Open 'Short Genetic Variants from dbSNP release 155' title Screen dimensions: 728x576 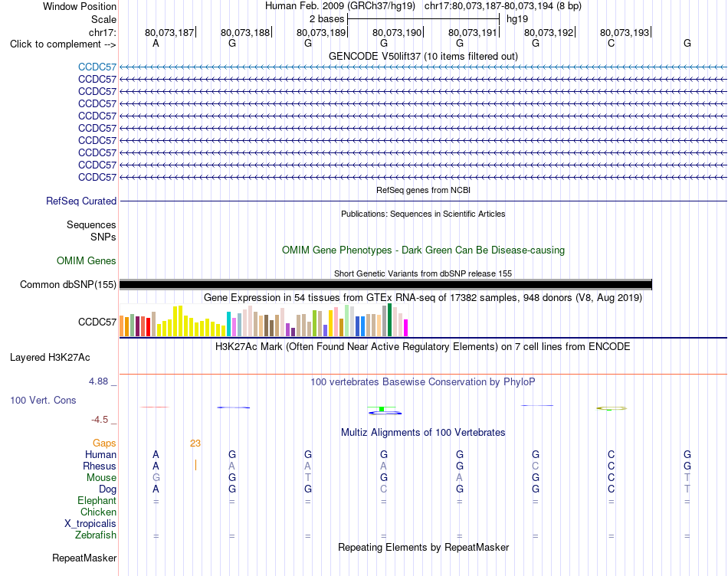pos(423,273)
